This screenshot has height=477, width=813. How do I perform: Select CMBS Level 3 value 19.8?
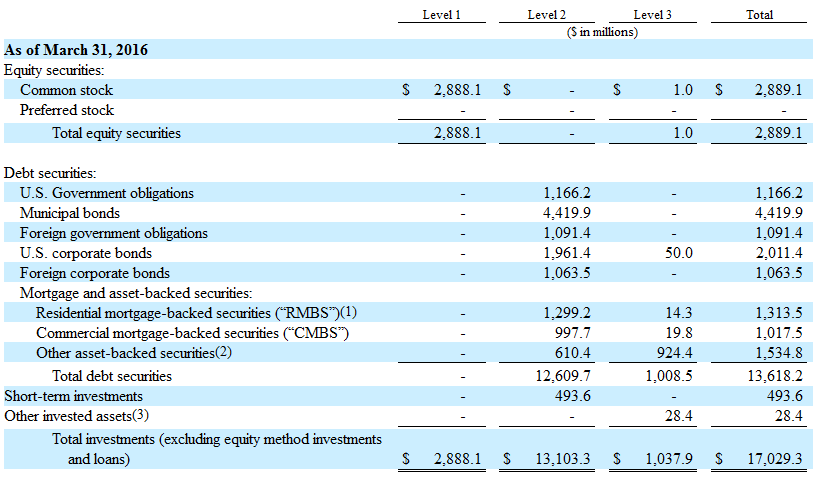tap(679, 333)
